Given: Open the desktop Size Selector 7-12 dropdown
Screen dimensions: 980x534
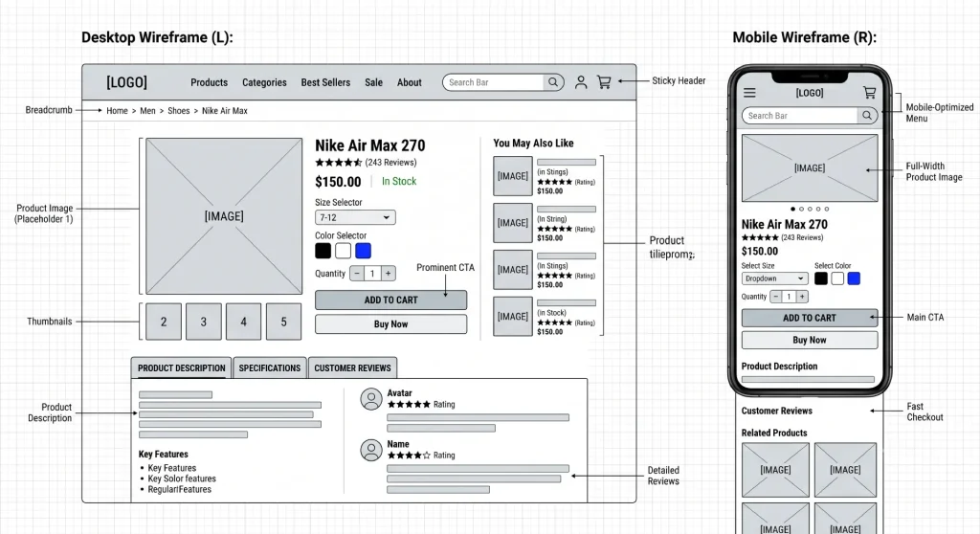Looking at the screenshot, I should click(x=355, y=217).
